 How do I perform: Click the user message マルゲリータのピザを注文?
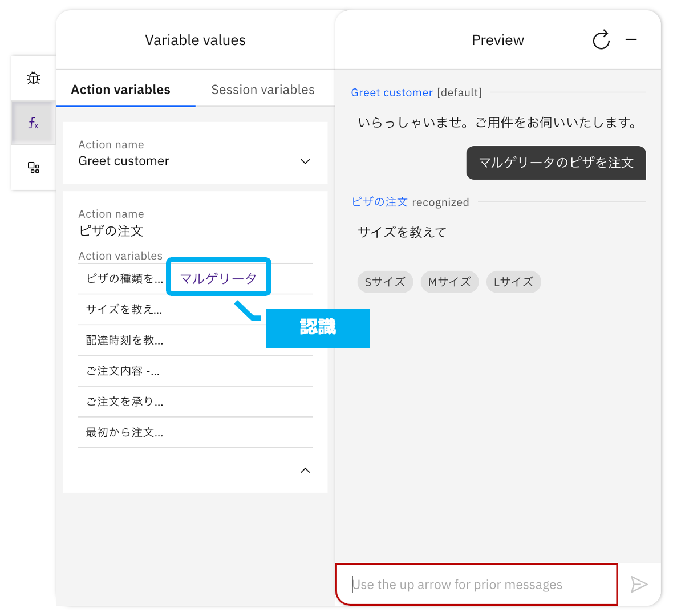pyautogui.click(x=556, y=163)
